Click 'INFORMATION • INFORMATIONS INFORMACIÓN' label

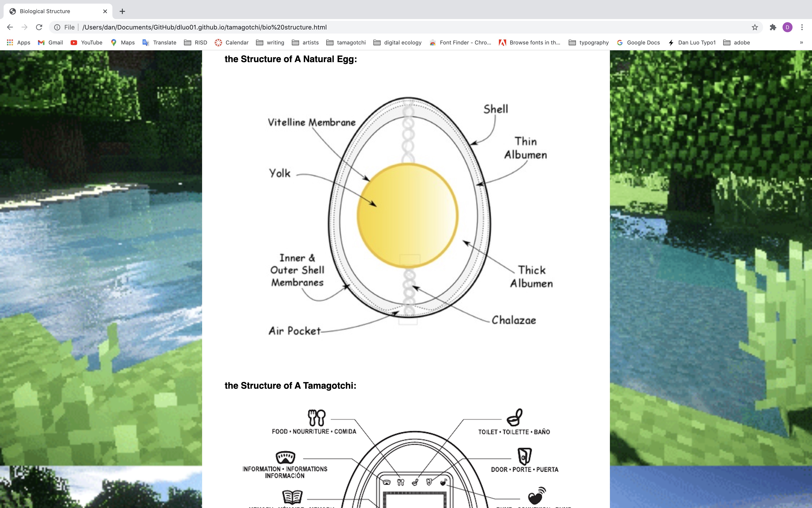(285, 472)
